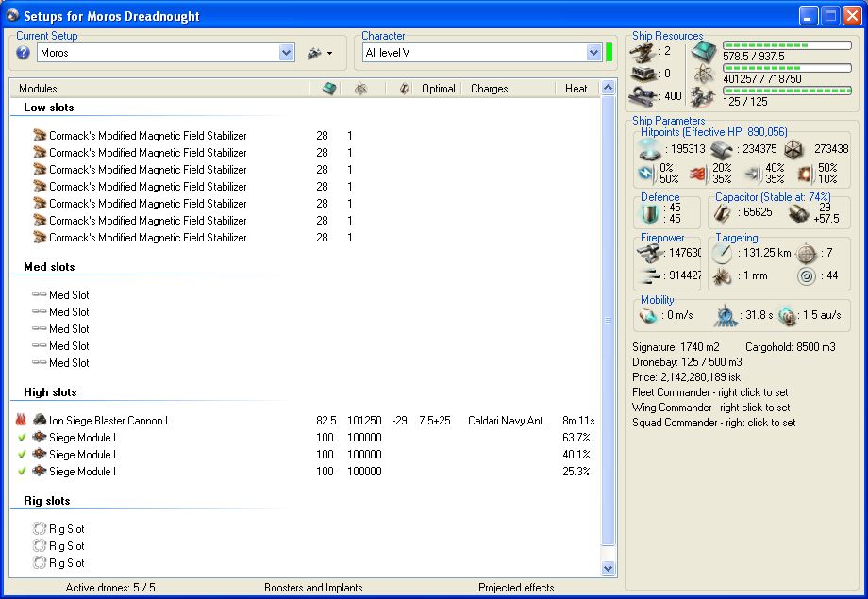This screenshot has height=599, width=868.
Task: Click the DPS icon in Firepower panel
Action: click(649, 275)
